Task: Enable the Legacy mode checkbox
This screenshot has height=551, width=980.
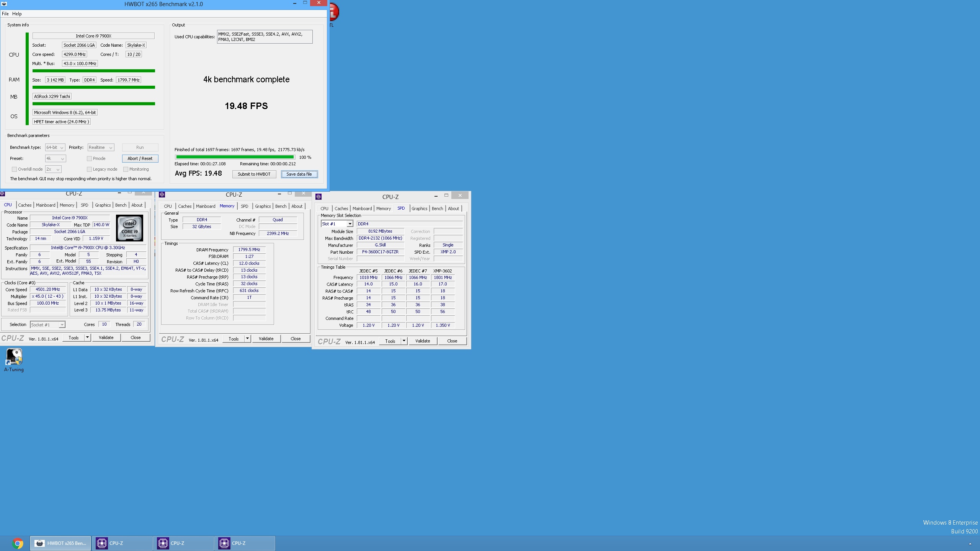Action: coord(89,169)
